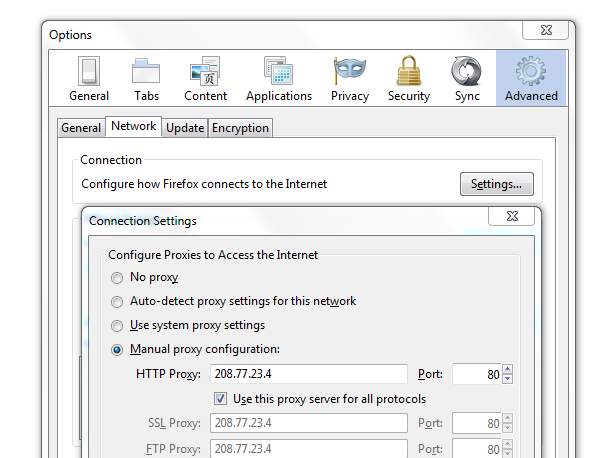
Task: Click the 'FTP Proxy:' label
Action: pos(173,449)
